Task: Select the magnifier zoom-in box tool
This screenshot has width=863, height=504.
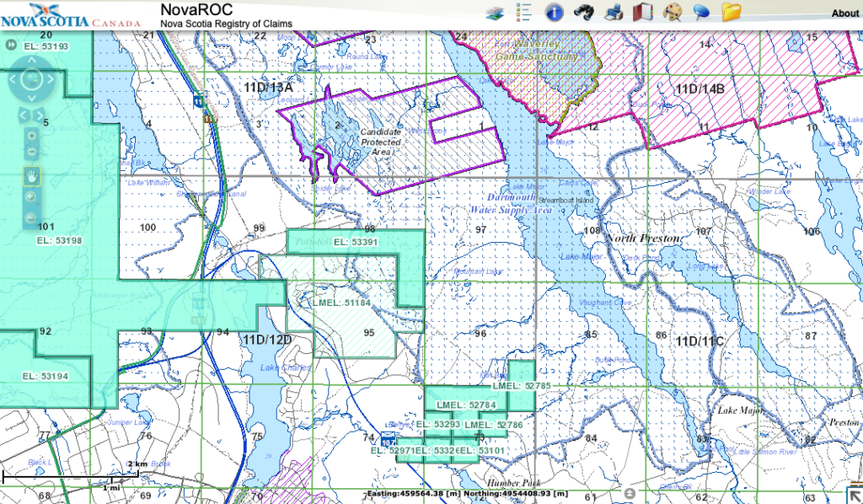Action: (x=31, y=196)
